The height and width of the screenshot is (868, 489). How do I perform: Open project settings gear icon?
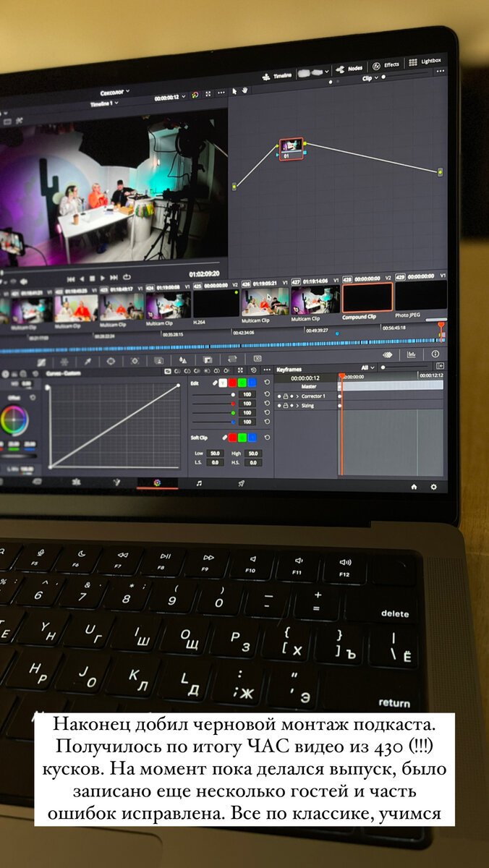[x=433, y=488]
